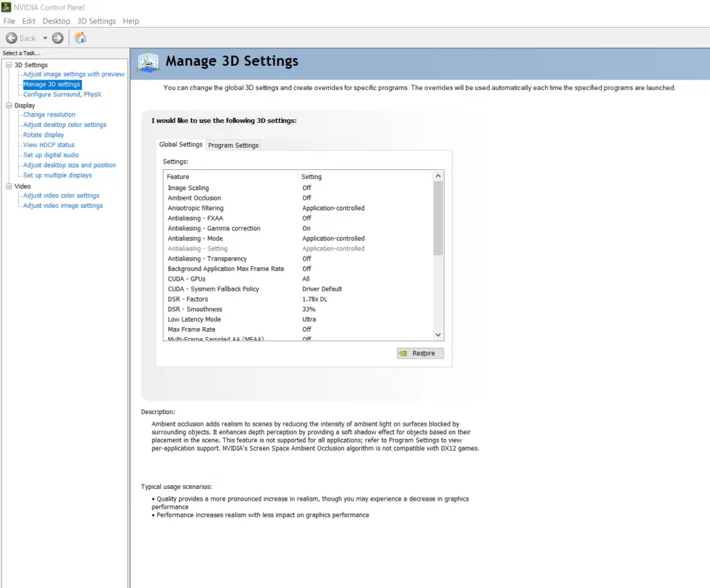710x588 pixels.
Task: Click the 33% DSR Smoothness value
Action: click(x=309, y=309)
